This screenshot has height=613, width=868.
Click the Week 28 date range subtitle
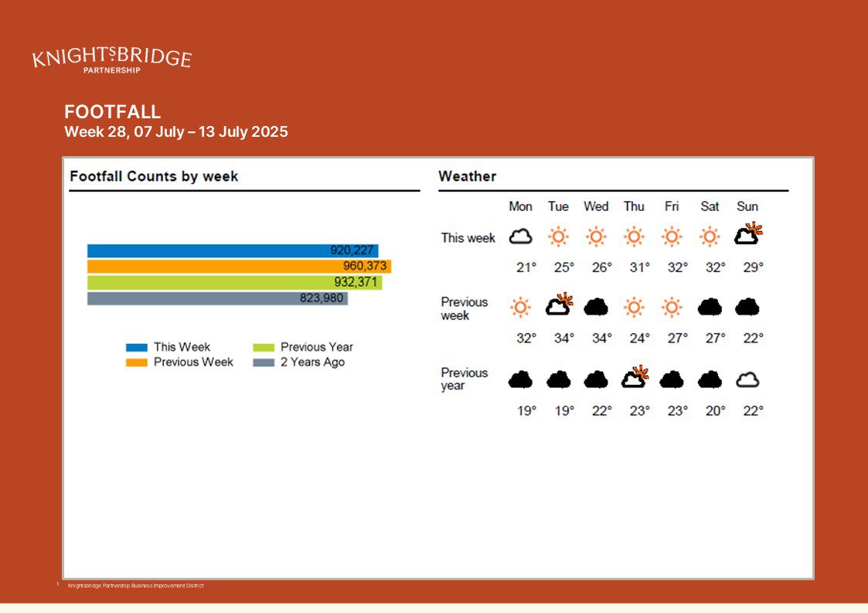pyautogui.click(x=176, y=131)
